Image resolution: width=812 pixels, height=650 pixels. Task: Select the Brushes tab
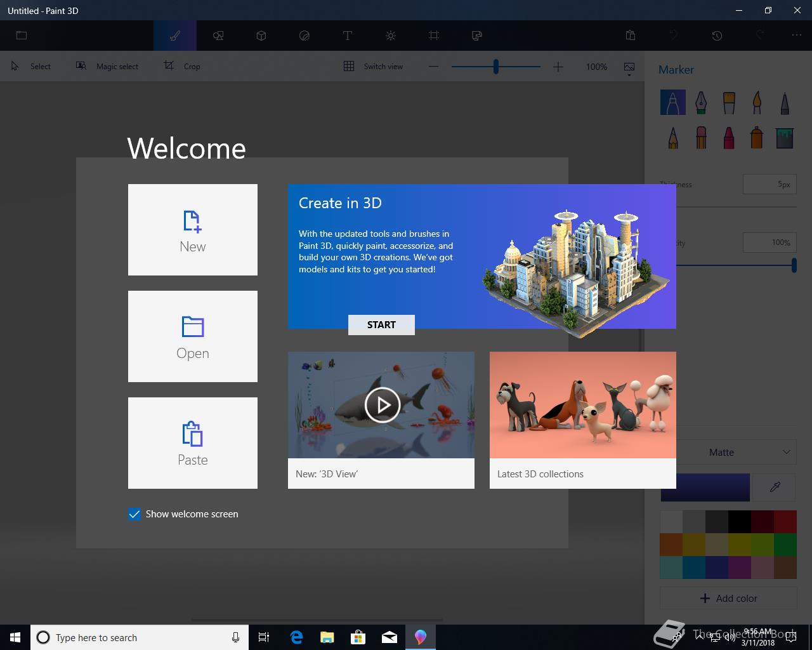pos(175,36)
